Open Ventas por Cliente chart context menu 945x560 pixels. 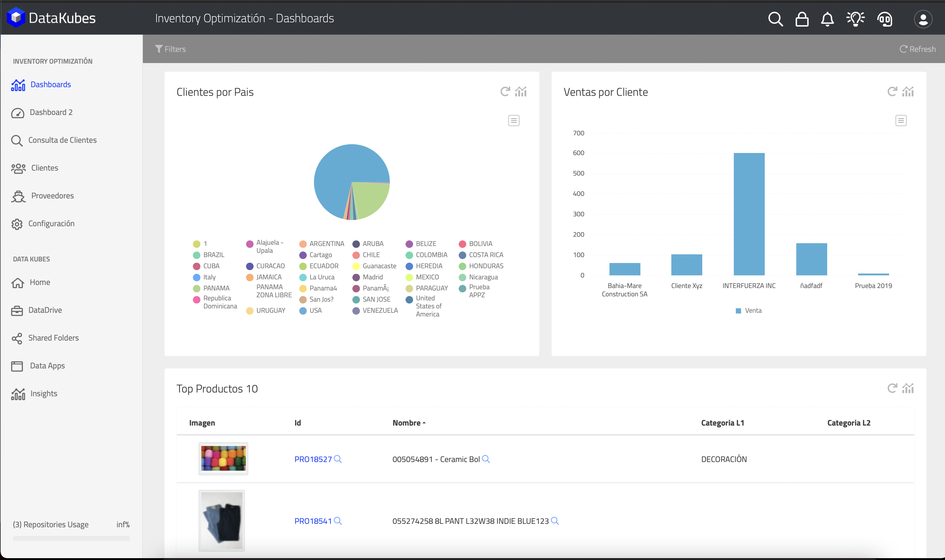click(901, 121)
